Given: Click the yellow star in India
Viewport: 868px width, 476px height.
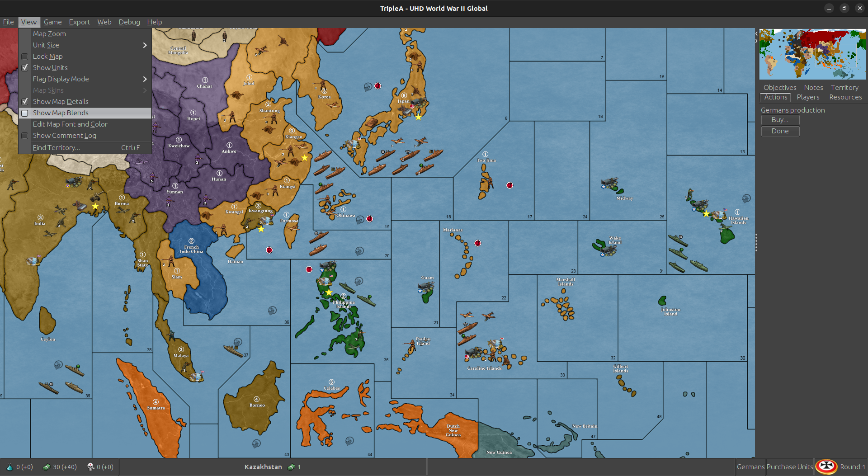Looking at the screenshot, I should (x=95, y=206).
